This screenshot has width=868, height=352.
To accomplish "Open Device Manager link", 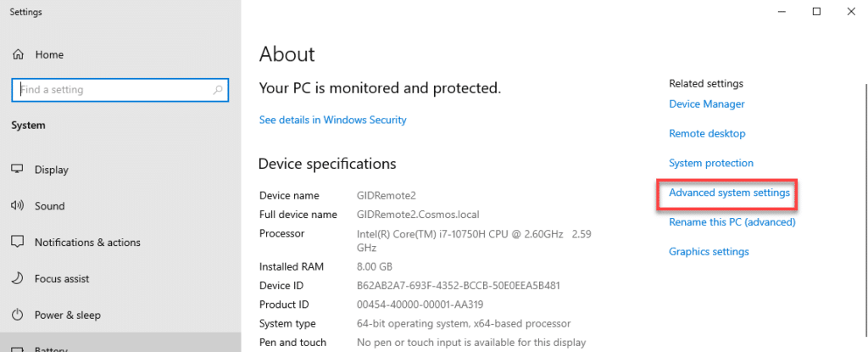I will pyautogui.click(x=706, y=104).
